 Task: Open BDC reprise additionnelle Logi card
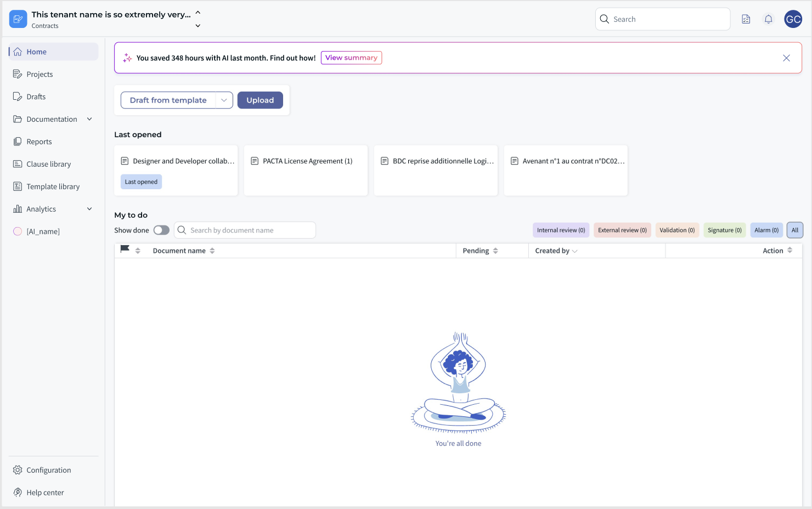(x=436, y=171)
